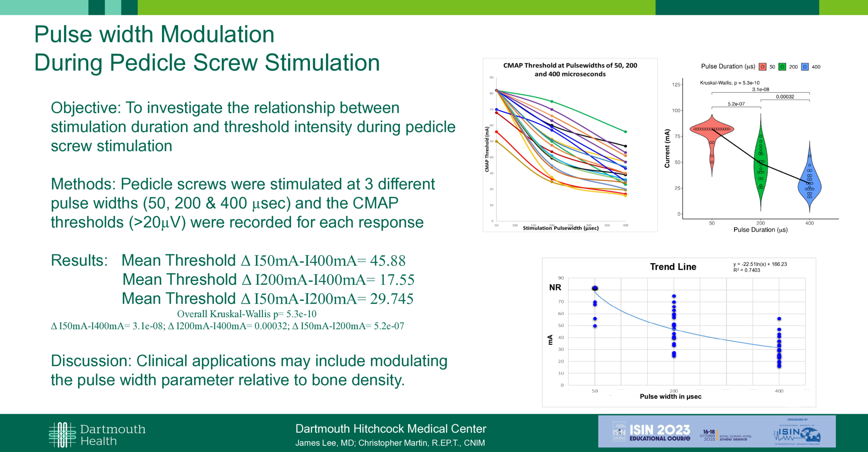This screenshot has height=452, width=868.
Task: Click the 'R² = 0.7403' value
Action: pos(746,270)
